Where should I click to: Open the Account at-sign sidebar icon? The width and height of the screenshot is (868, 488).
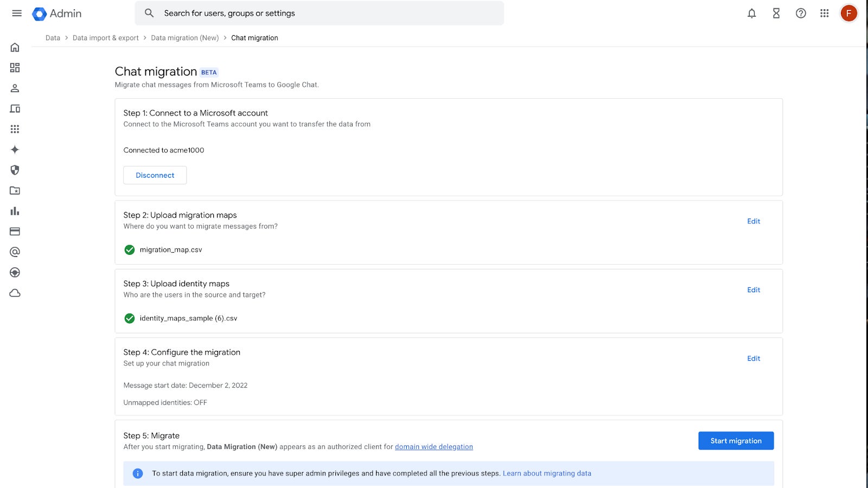click(x=15, y=252)
